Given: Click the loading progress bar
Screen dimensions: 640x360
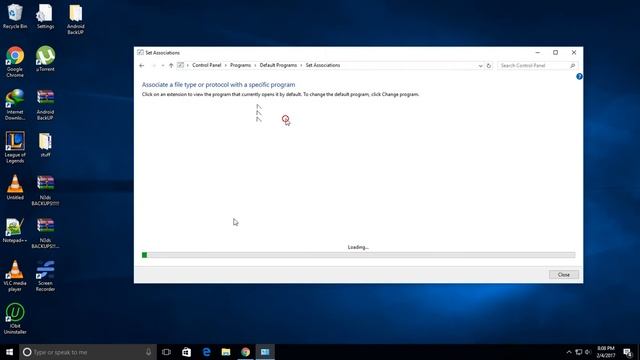Looking at the screenshot, I should tap(358, 255).
